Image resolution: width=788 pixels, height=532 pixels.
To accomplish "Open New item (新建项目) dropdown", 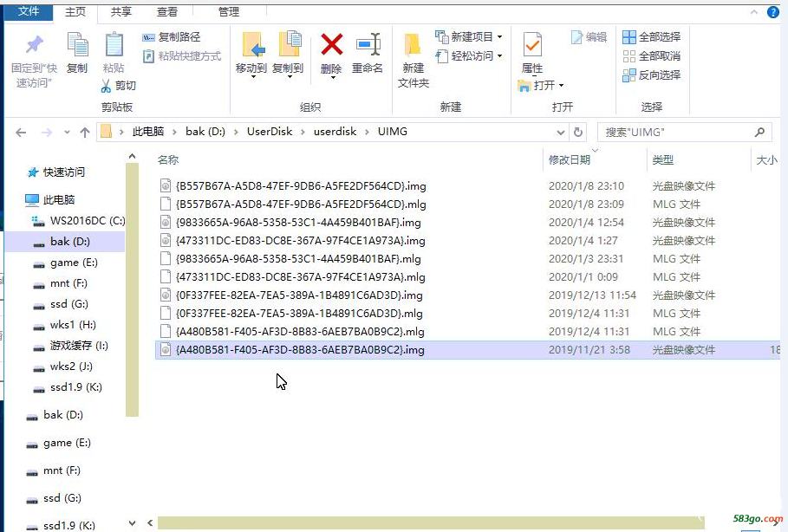I will tap(469, 36).
